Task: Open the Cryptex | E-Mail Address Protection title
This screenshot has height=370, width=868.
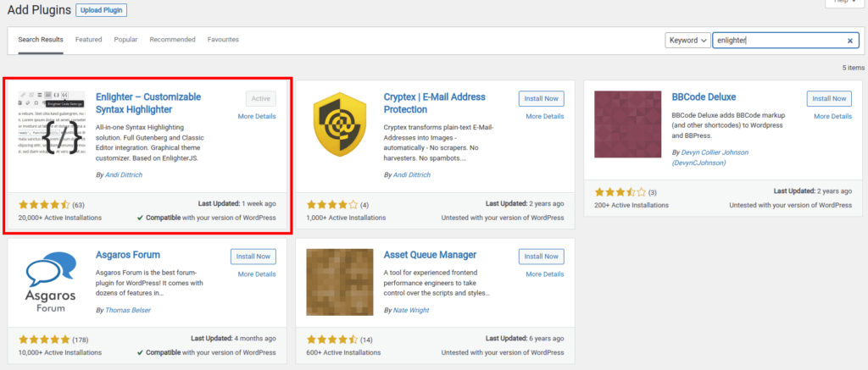Action: [435, 102]
